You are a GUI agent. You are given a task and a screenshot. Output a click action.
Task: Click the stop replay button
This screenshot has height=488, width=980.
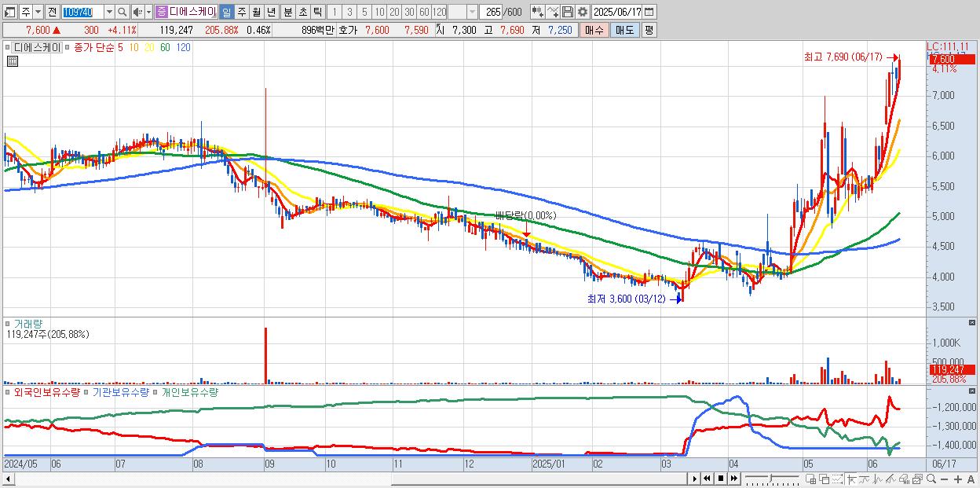tap(721, 479)
